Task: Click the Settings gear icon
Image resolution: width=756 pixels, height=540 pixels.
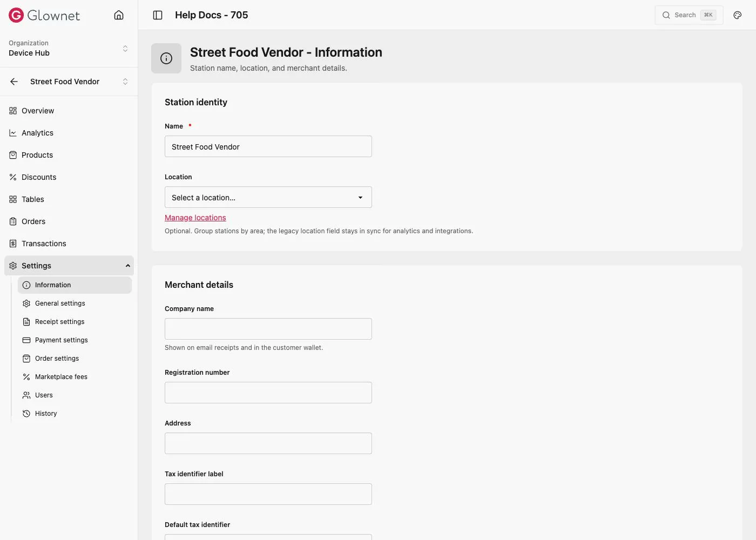Action: 13,266
